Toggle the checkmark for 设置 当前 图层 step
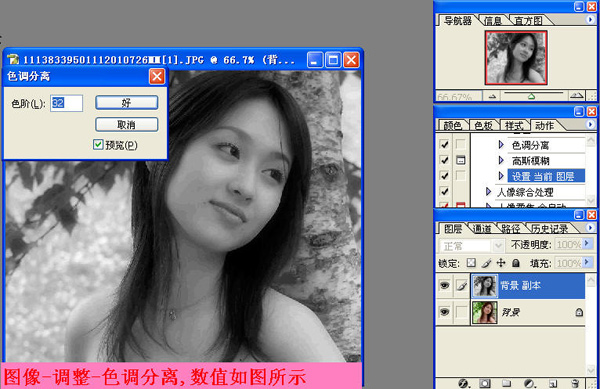This screenshot has height=389, width=600. tap(444, 176)
